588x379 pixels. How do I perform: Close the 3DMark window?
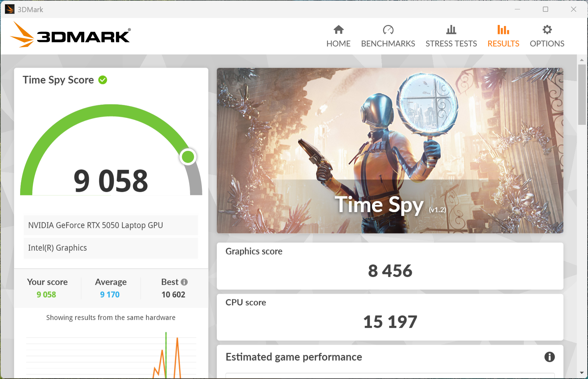(x=573, y=9)
